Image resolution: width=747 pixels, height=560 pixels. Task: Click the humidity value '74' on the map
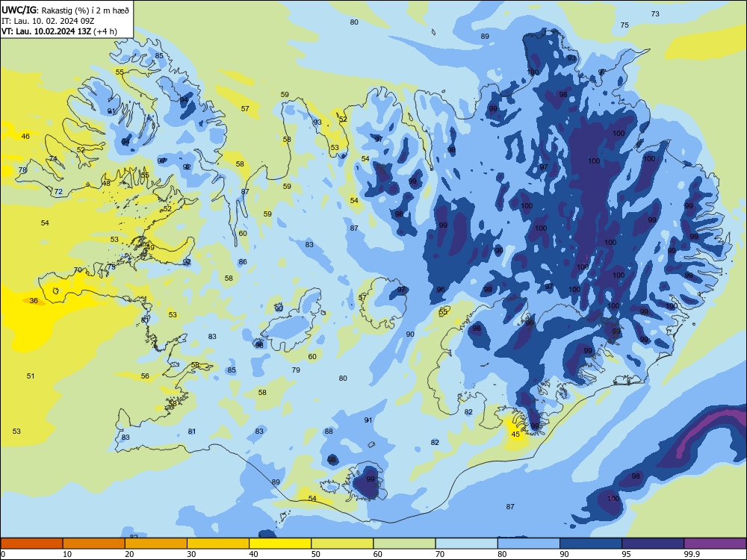53,158
